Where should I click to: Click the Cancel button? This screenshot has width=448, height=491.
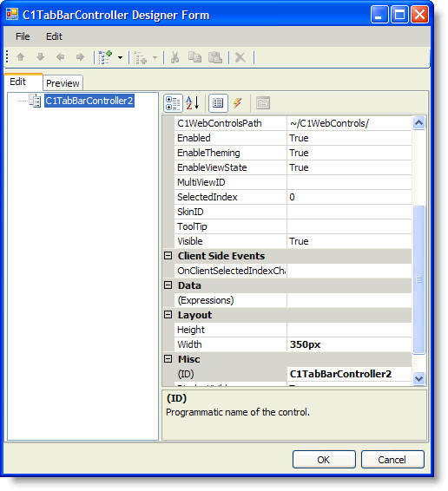[x=392, y=460]
